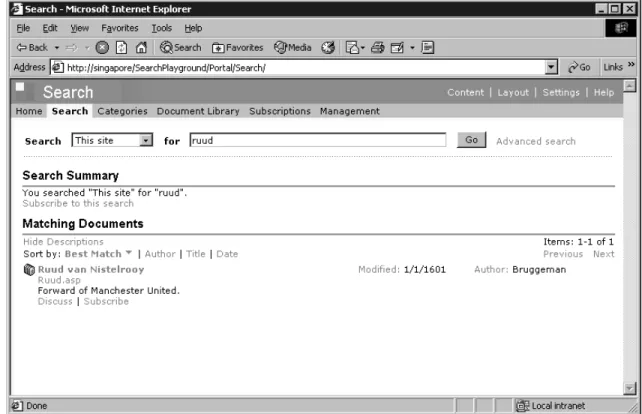Click the document icon beside Ruud van Nistelrooy
The height and width of the screenshot is (414, 642).
(29, 269)
